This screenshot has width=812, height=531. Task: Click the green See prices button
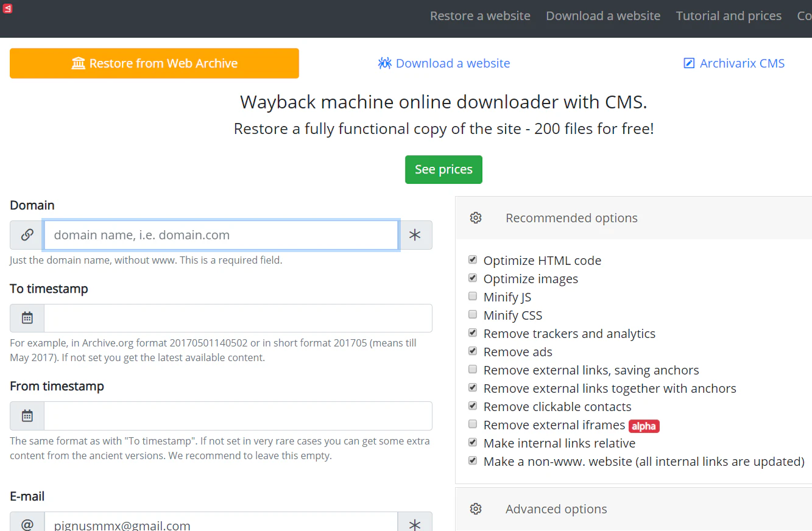pos(443,169)
